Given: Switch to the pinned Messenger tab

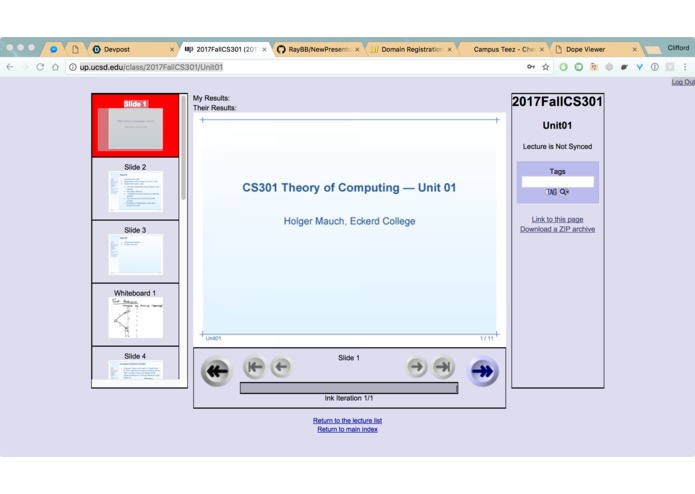Looking at the screenshot, I should (54, 49).
